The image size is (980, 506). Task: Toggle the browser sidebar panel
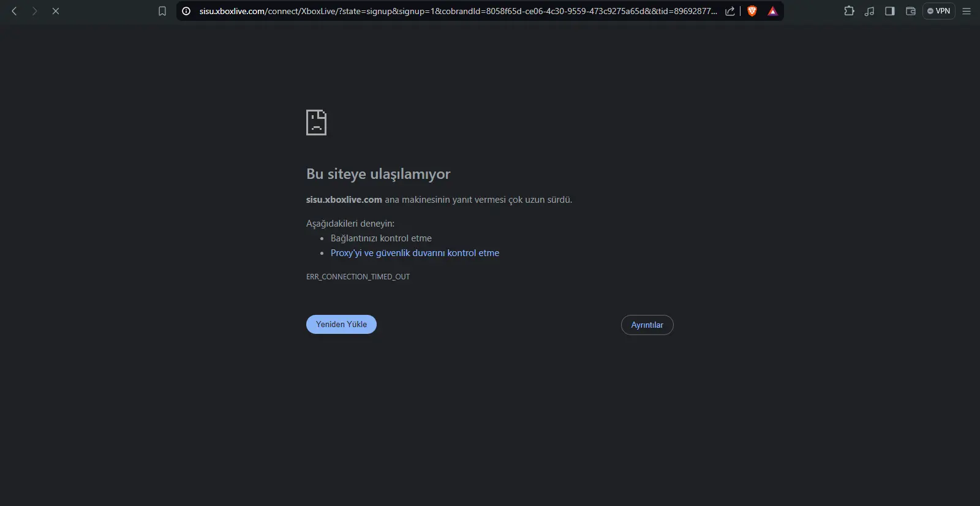[x=890, y=11]
